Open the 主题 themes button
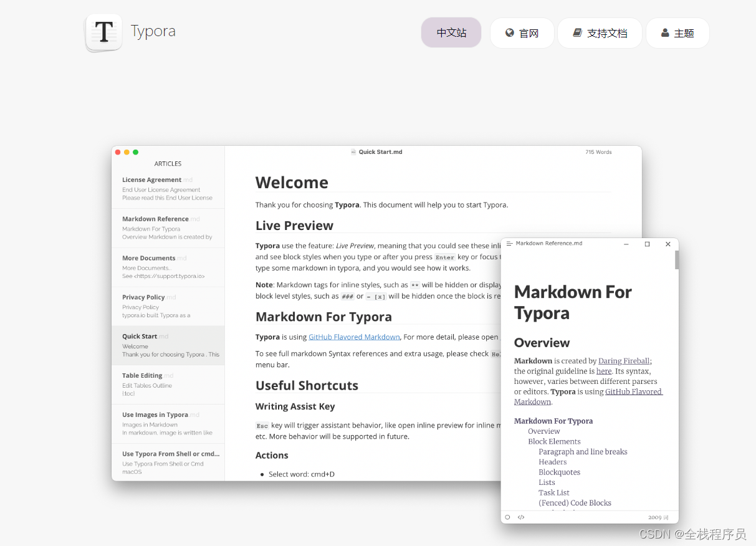 [677, 33]
